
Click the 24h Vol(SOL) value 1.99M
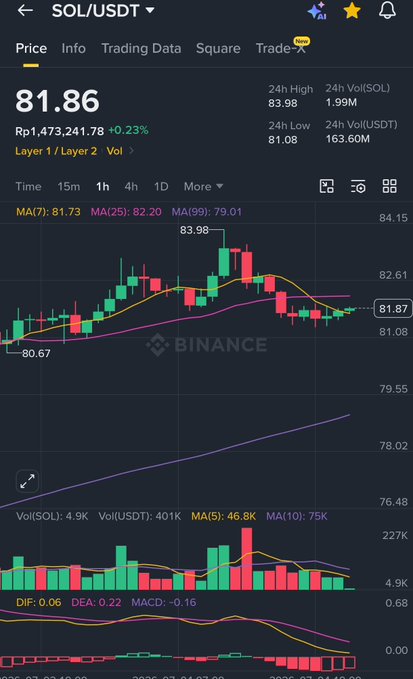[341, 103]
